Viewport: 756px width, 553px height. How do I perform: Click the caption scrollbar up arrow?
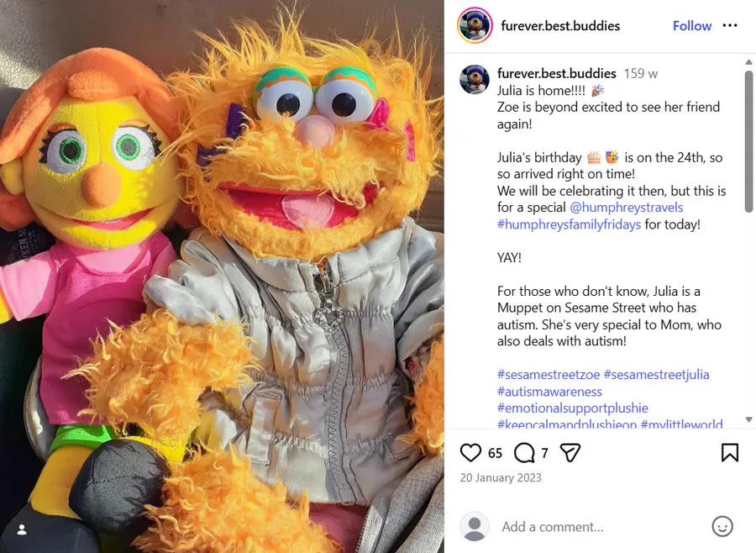coord(748,61)
